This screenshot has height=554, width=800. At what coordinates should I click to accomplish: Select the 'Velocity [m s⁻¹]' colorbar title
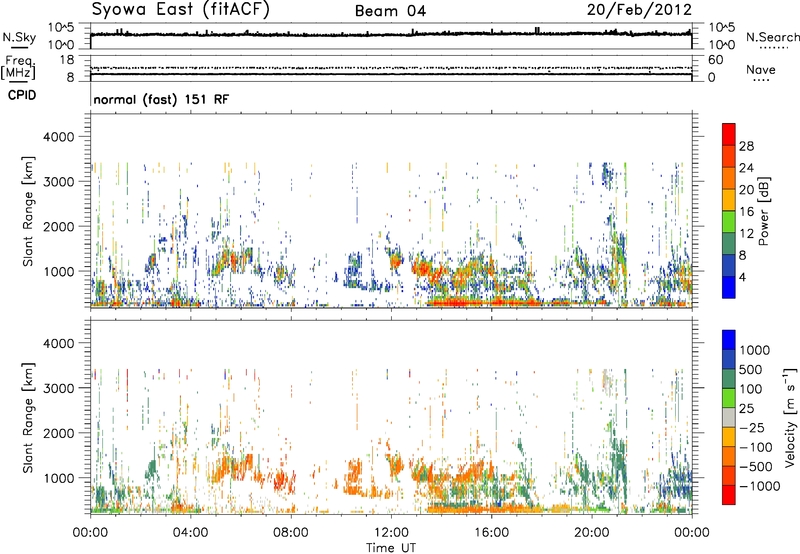[790, 417]
